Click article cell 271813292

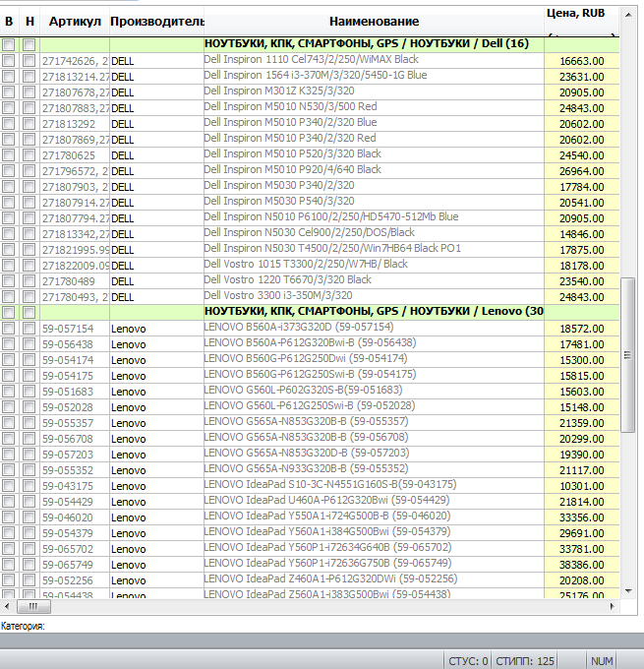tap(75, 124)
